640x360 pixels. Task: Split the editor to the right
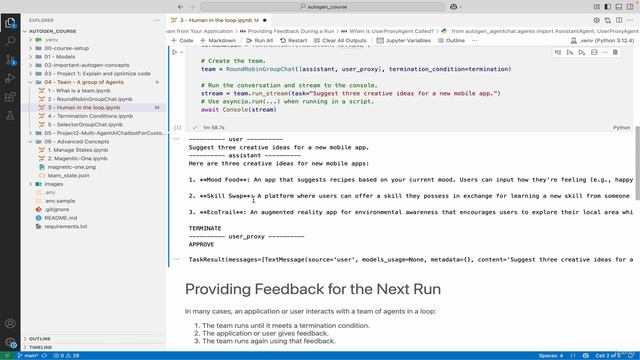[x=619, y=20]
